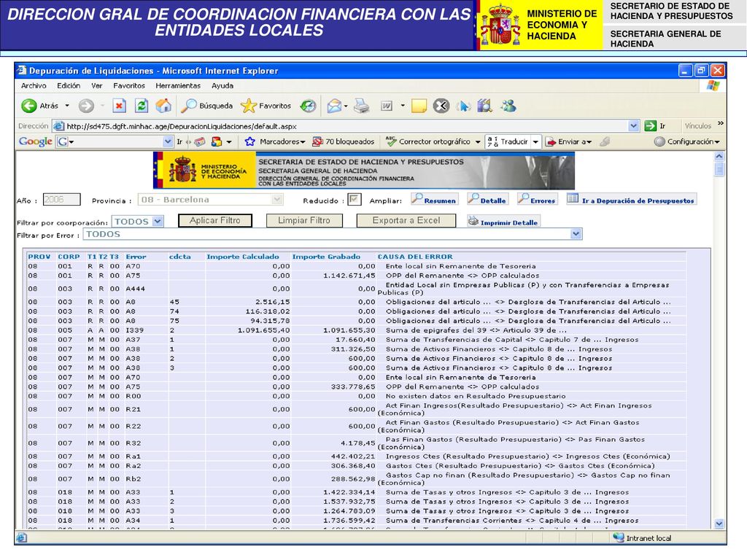Expand the Filtrar por Error dropdown

click(x=576, y=234)
